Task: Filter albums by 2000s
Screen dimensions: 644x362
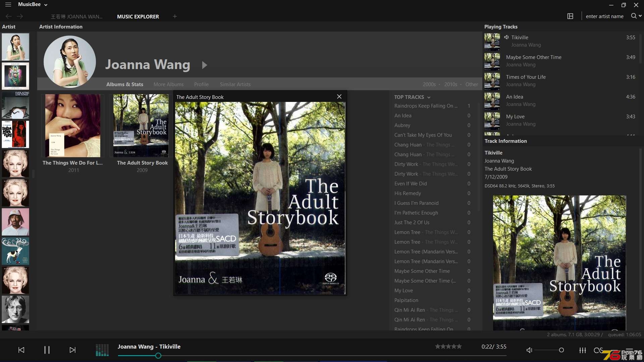Action: click(429, 84)
